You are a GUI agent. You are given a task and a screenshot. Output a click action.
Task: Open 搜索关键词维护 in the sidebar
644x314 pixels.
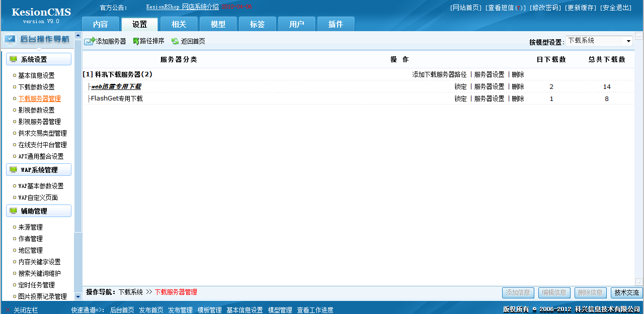[39, 273]
